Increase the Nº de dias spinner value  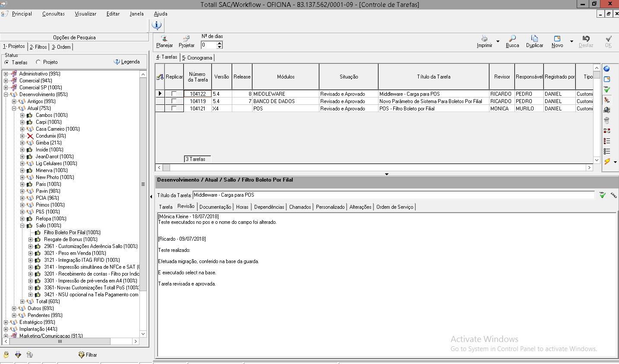[219, 43]
